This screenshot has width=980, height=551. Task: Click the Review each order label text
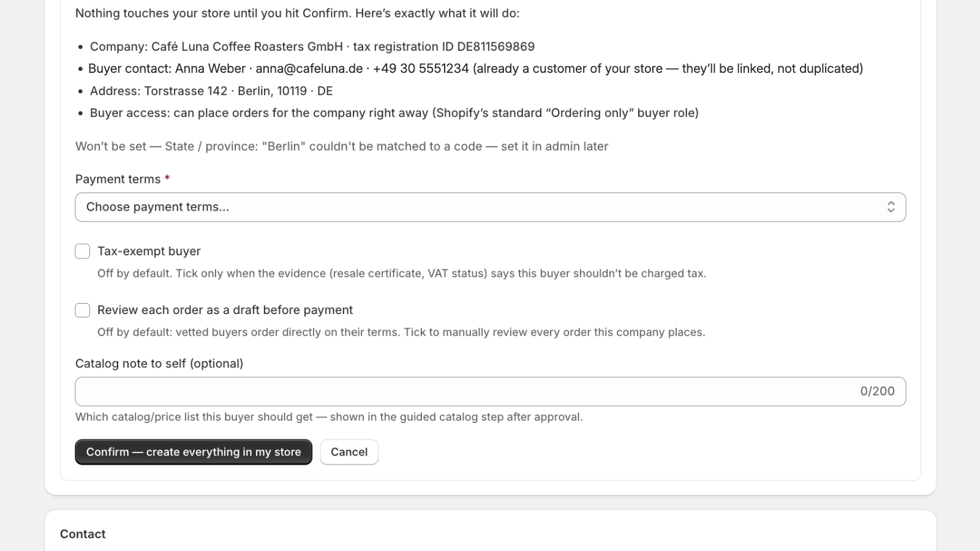[225, 310]
